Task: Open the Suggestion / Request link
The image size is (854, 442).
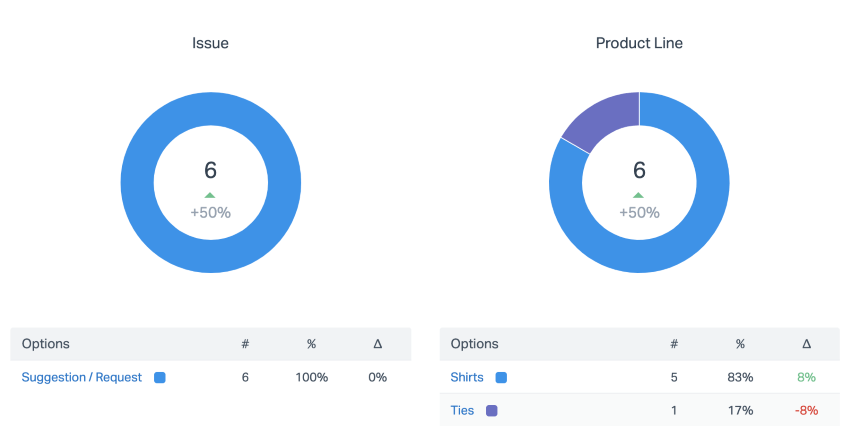Action: pyautogui.click(x=82, y=377)
